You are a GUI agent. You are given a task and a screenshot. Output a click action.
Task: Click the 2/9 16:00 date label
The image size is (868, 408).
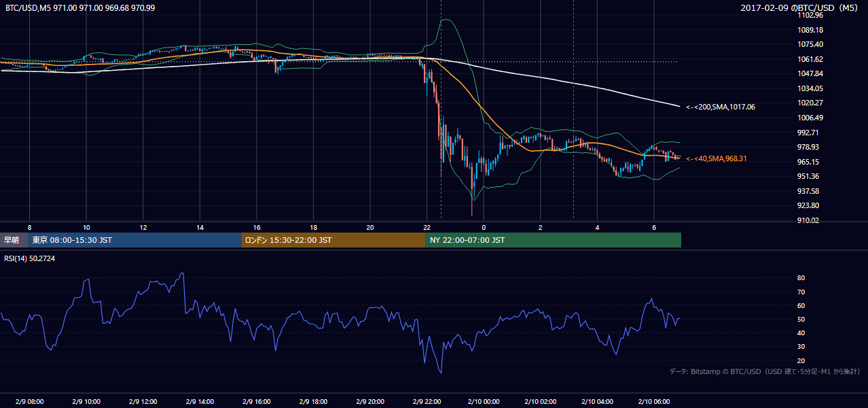pyautogui.click(x=257, y=402)
